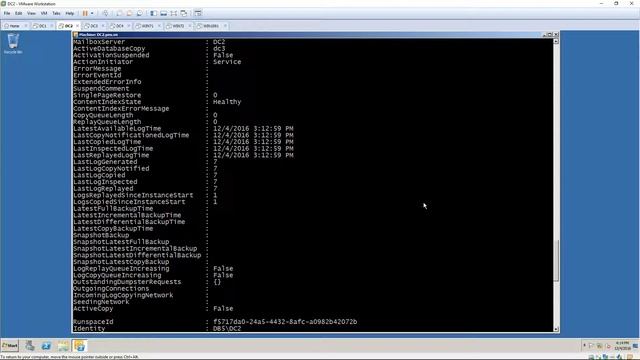This screenshot has height=360, width=640.
Task: Close the DC2 tab
Action: tap(77, 26)
